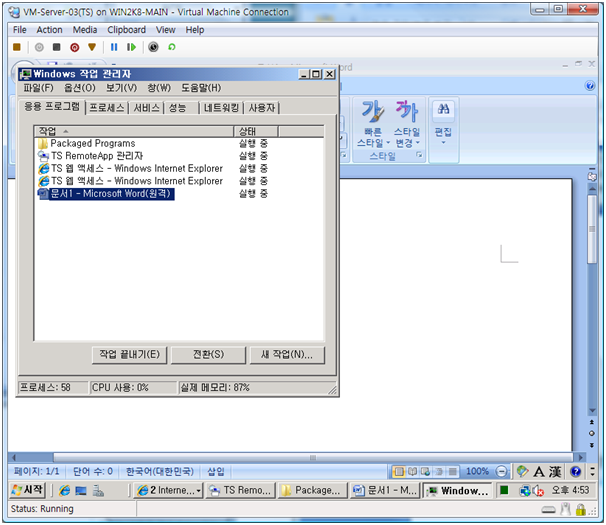Viewport: 606px width, 525px height.
Task: Click Word's horizontal scrollbar thumb
Action: click(313, 458)
